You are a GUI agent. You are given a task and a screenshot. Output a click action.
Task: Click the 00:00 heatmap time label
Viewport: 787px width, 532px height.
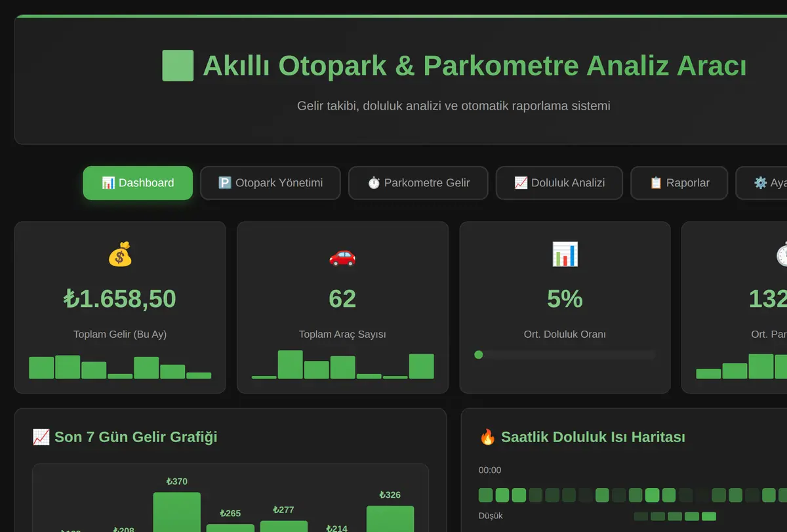coord(490,470)
